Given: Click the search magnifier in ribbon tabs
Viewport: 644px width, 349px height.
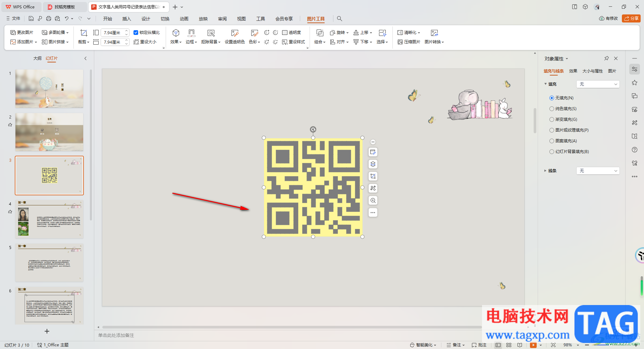Looking at the screenshot, I should (x=339, y=19).
